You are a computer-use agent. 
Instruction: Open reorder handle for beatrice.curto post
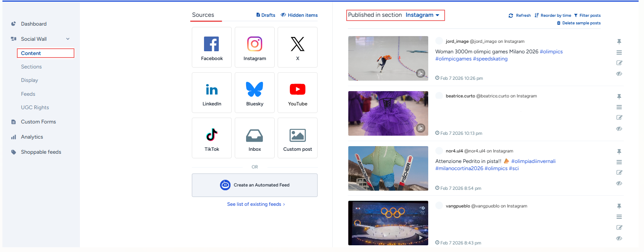tap(619, 107)
